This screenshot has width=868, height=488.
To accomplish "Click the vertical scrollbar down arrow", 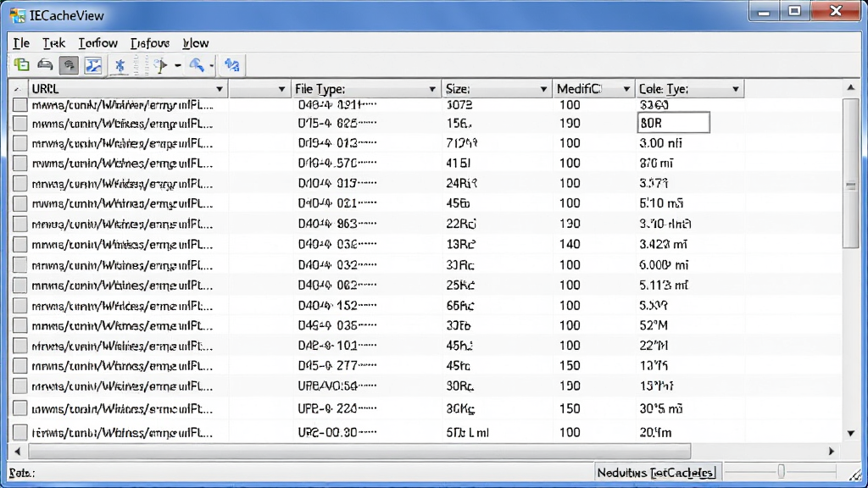I will [851, 433].
